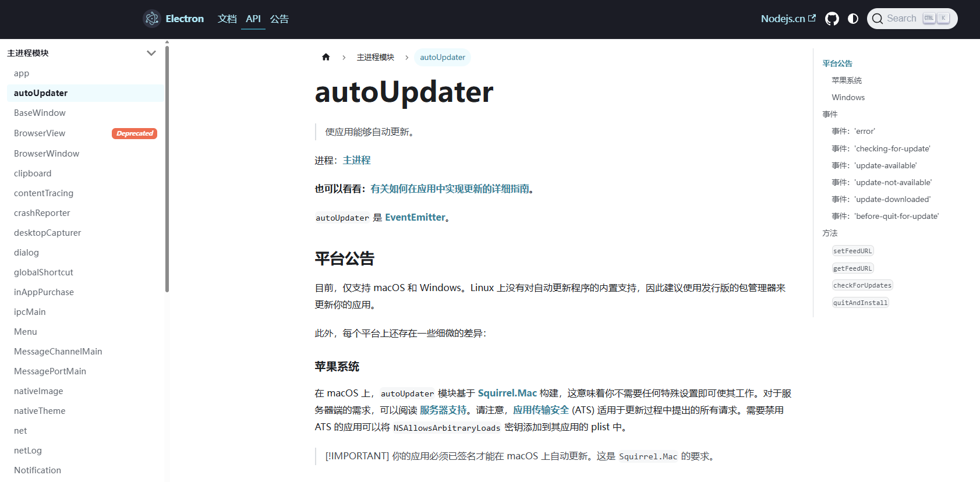Open the 公告 nav item
980x482 pixels.
[x=280, y=19]
